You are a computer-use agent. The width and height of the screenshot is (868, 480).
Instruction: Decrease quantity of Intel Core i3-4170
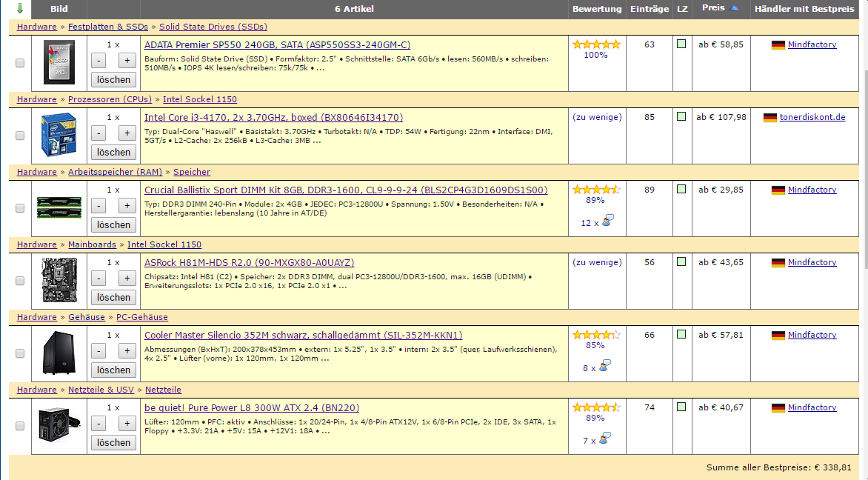99,133
